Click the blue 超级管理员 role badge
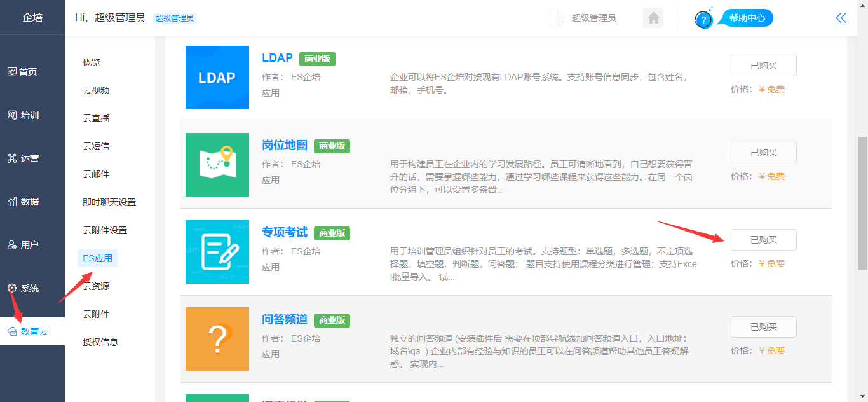 point(175,18)
